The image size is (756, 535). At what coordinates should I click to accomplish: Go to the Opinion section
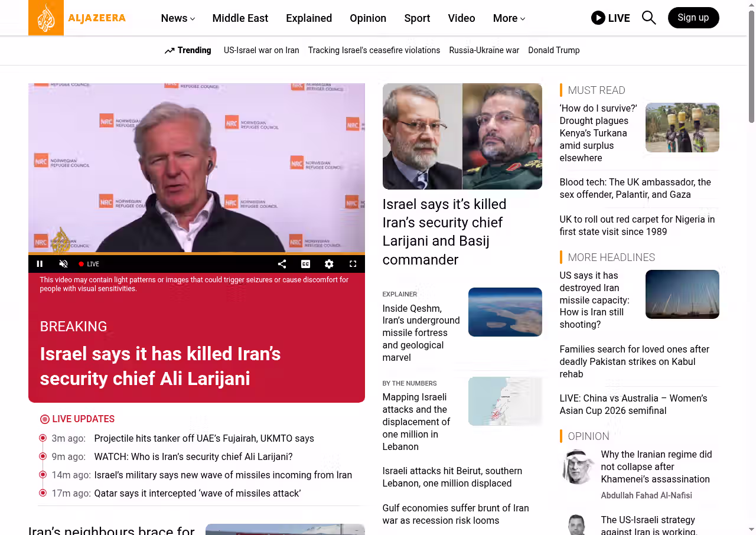tap(367, 18)
